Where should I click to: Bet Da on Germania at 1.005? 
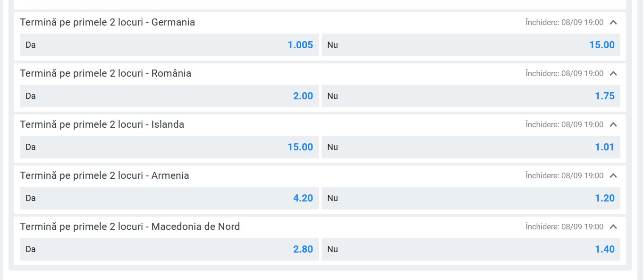click(169, 45)
